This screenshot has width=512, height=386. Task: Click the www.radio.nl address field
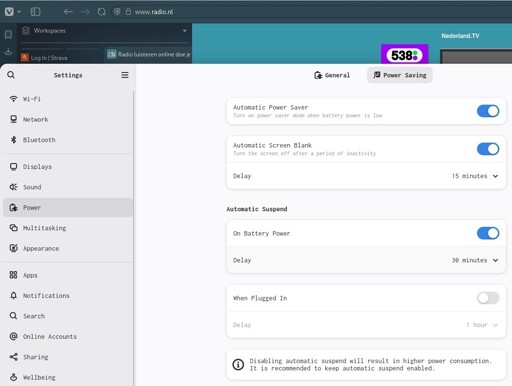point(154,12)
